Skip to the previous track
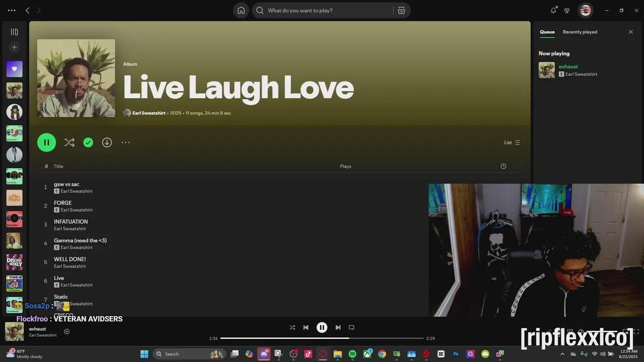Screen dimensions: 644x362 (x=306, y=327)
